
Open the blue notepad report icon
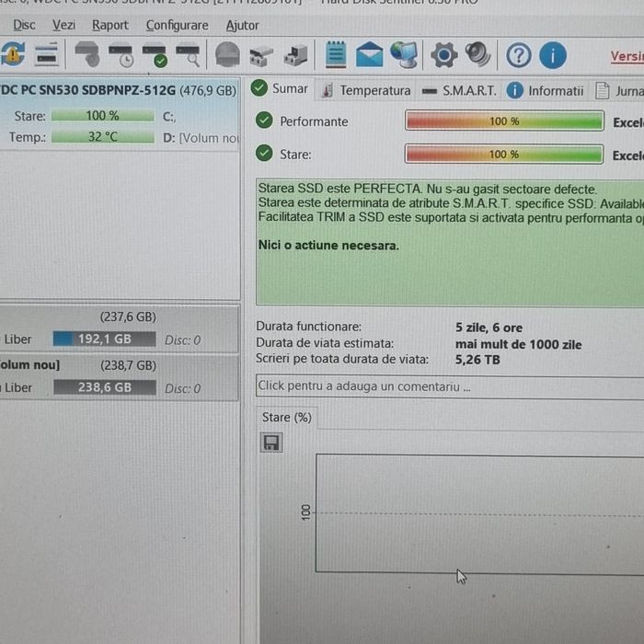pyautogui.click(x=336, y=54)
